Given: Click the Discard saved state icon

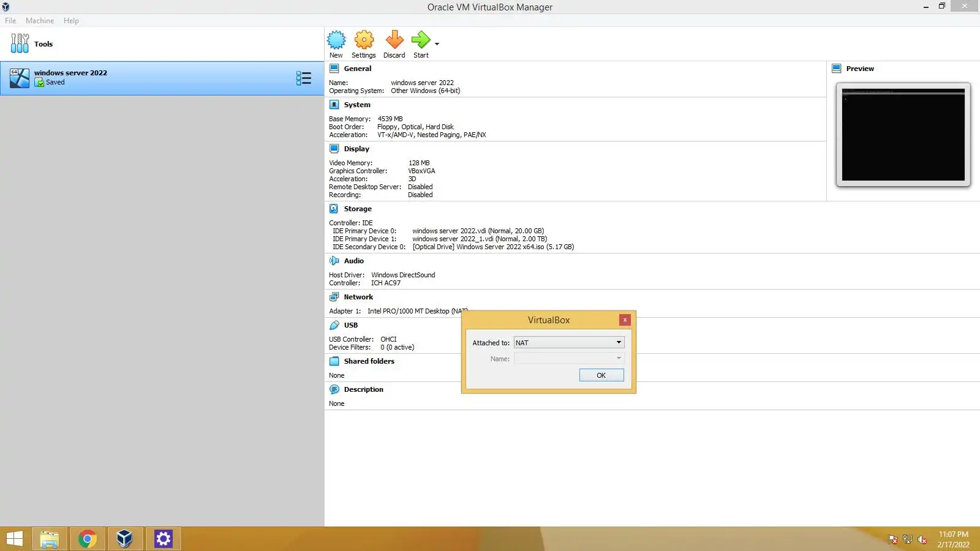Looking at the screenshot, I should click(x=394, y=40).
